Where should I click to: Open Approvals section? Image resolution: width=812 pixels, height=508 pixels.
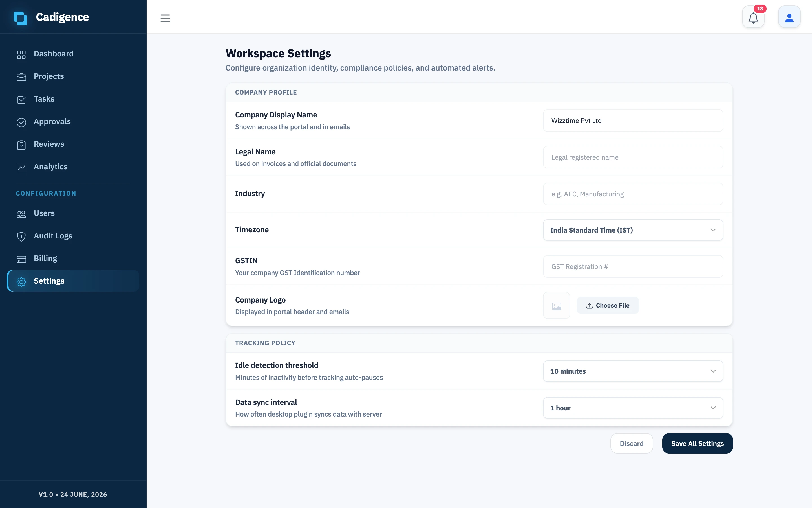(x=73, y=122)
